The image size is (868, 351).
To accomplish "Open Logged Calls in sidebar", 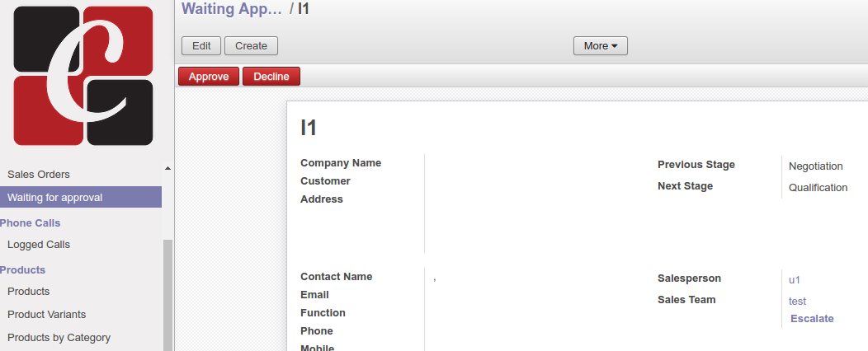I will coord(39,245).
